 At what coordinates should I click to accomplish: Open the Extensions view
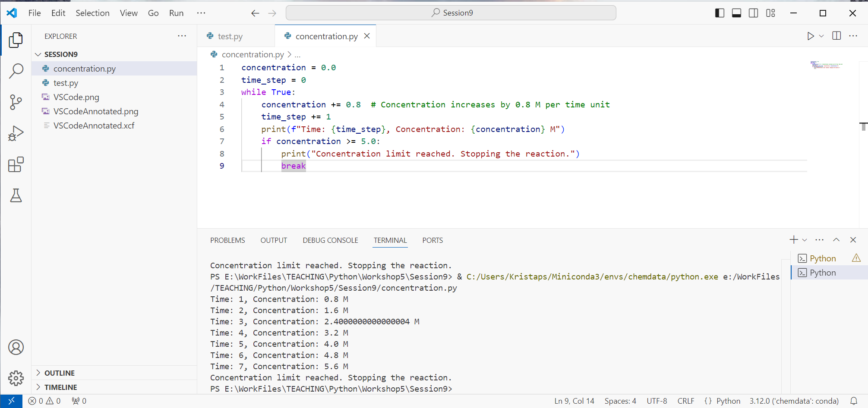click(x=16, y=164)
